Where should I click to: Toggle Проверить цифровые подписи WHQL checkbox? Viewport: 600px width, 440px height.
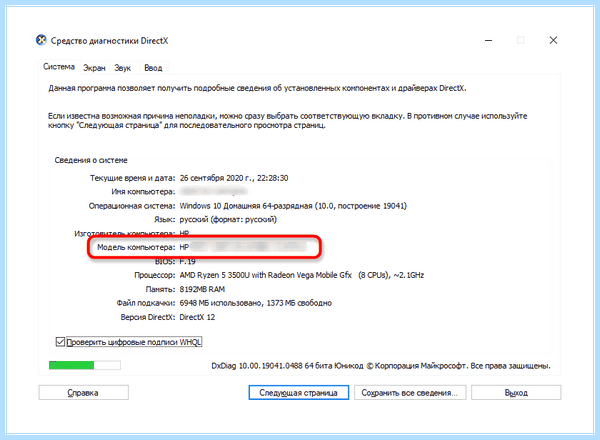(60, 342)
